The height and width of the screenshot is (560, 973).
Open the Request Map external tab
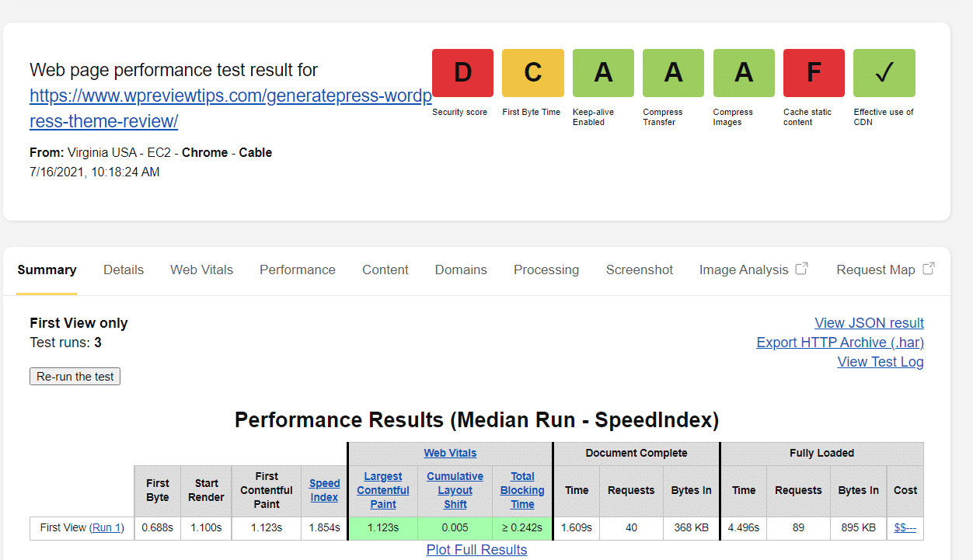click(x=884, y=270)
